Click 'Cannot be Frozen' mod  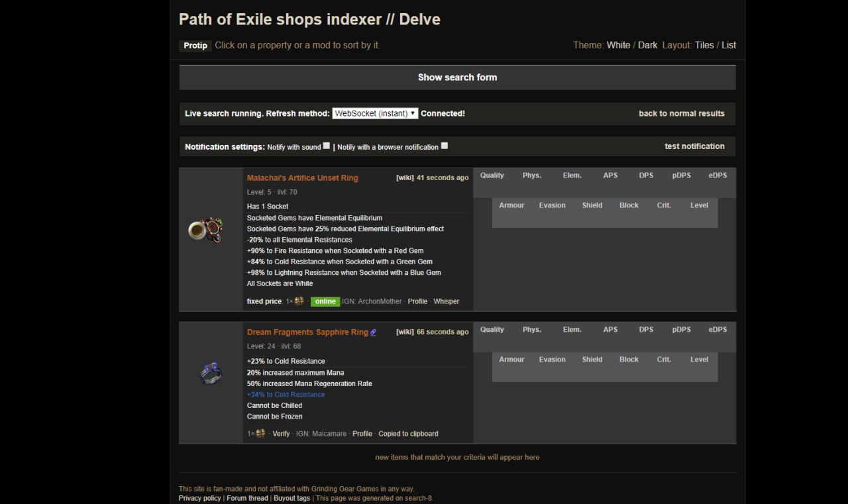[x=275, y=417]
